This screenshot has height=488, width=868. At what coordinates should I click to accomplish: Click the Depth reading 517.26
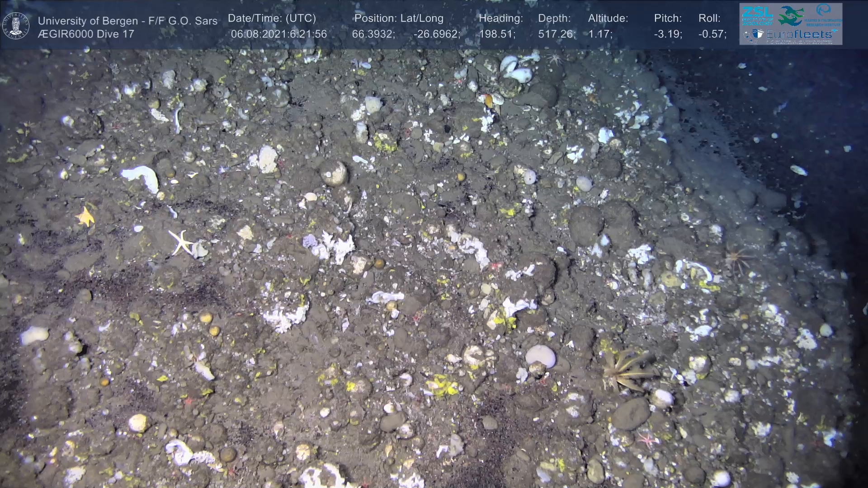coord(557,34)
